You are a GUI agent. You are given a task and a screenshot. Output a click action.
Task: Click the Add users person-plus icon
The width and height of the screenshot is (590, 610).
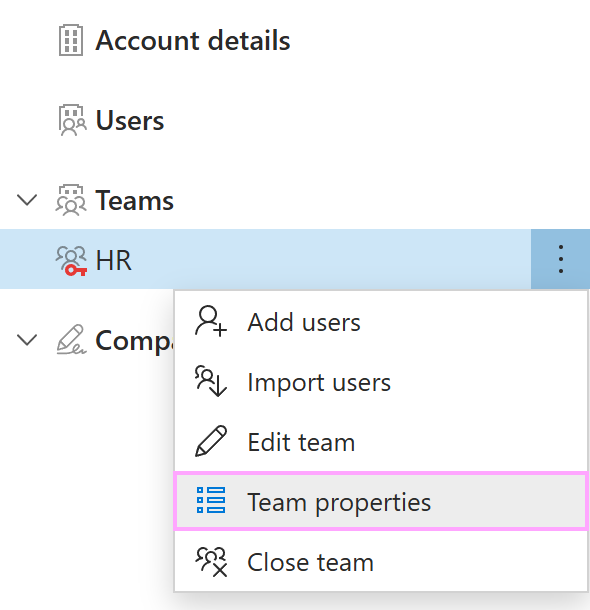(x=210, y=321)
